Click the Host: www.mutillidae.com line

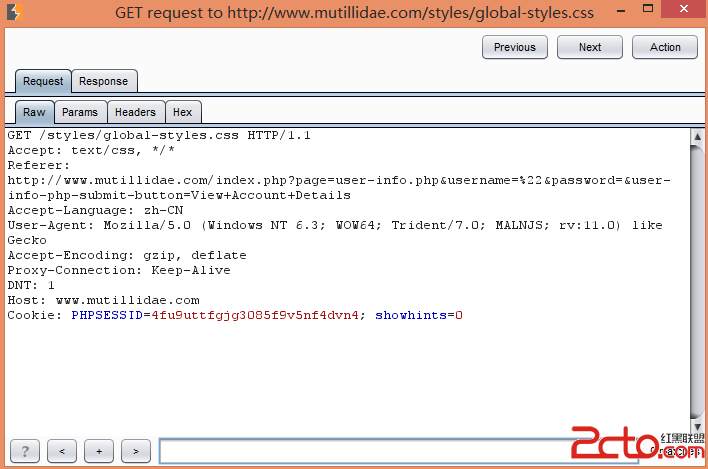[x=103, y=300]
